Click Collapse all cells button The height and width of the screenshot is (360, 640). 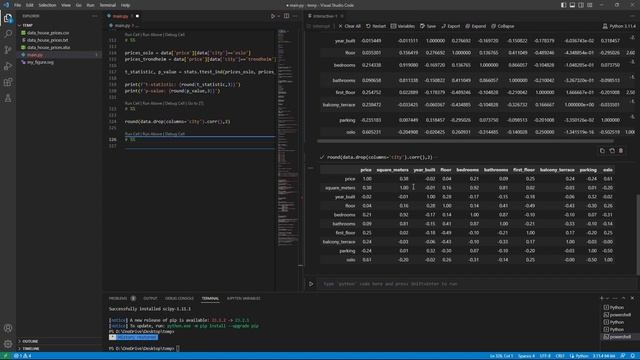502,26
